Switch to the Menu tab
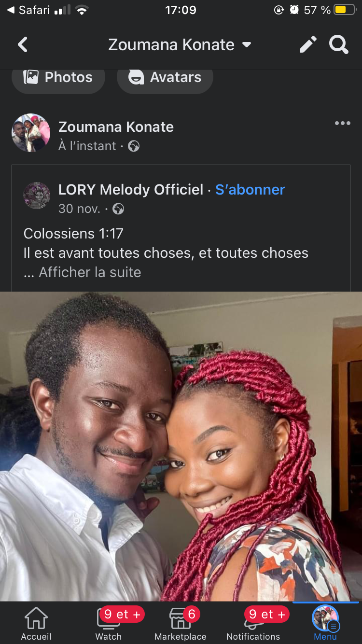The height and width of the screenshot is (644, 362). 325,623
